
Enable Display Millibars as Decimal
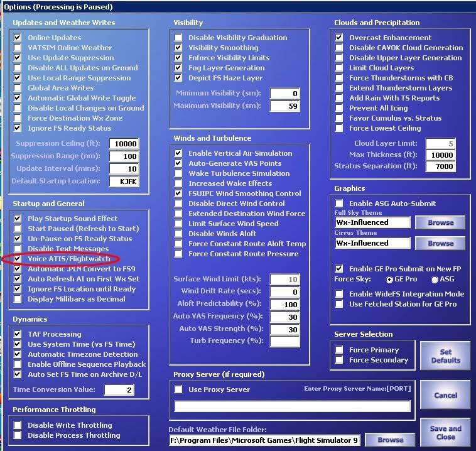[x=18, y=299]
